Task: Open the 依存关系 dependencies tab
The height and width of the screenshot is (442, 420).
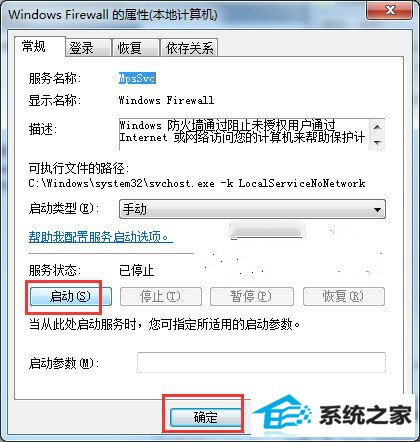Action: coord(189,48)
